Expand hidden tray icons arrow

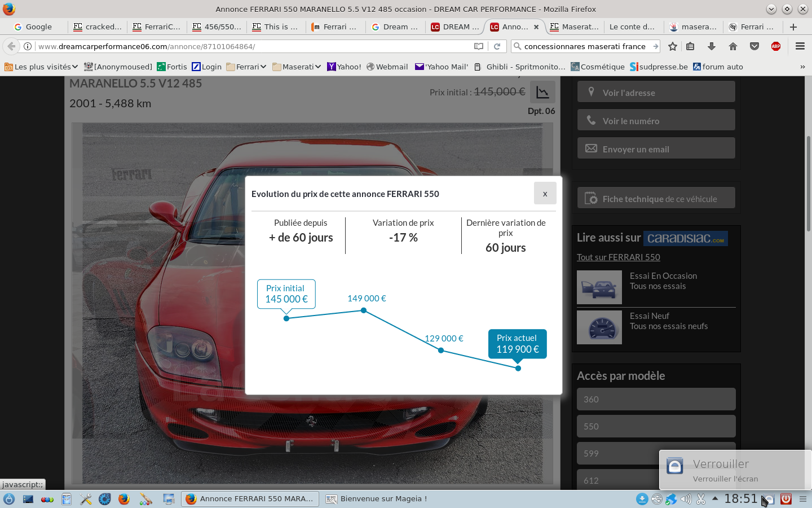tap(715, 498)
